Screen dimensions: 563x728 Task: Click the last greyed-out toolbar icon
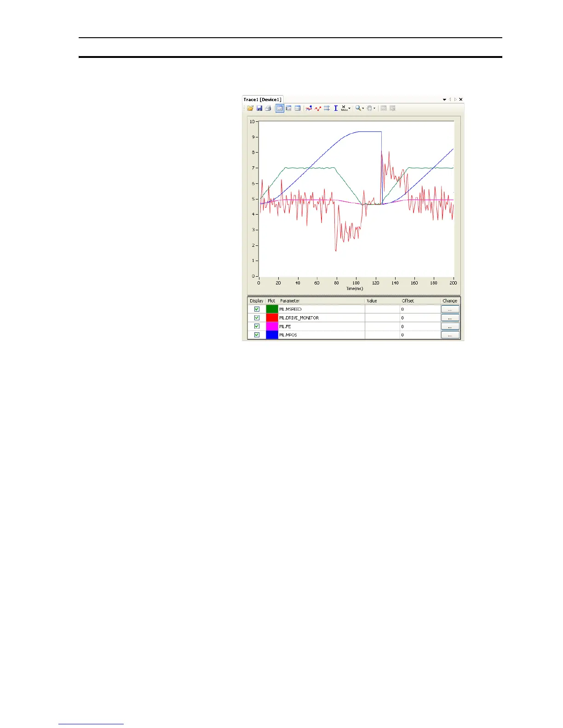[x=392, y=108]
